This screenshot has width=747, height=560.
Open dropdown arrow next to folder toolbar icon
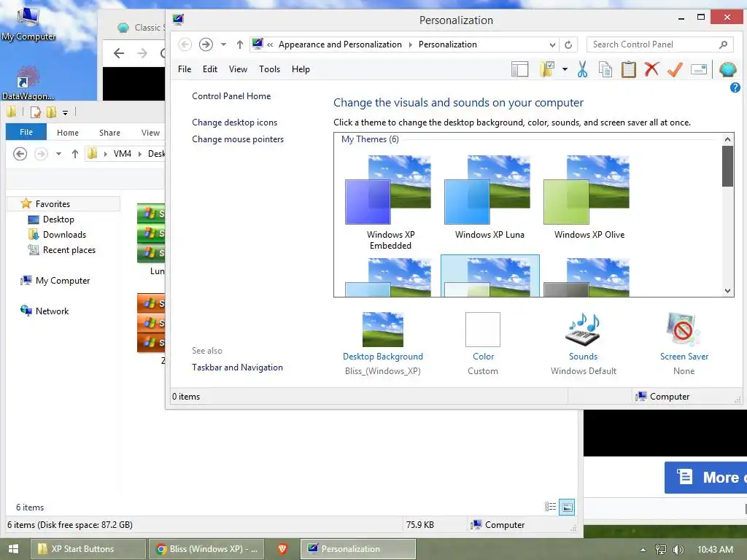[x=565, y=69]
